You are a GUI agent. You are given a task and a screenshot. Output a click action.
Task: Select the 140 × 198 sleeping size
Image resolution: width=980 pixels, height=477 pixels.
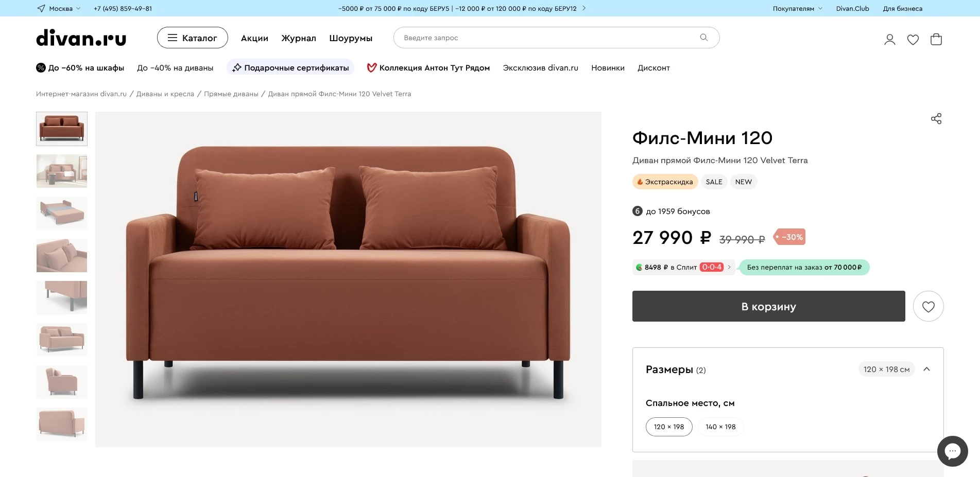click(x=720, y=427)
